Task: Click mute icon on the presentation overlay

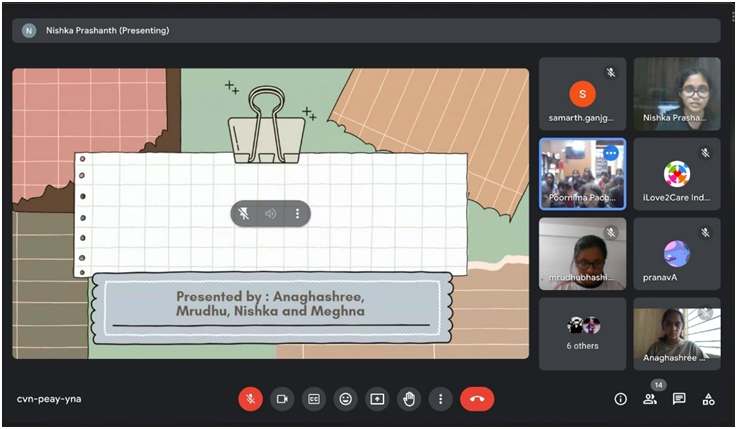Action: tap(244, 214)
